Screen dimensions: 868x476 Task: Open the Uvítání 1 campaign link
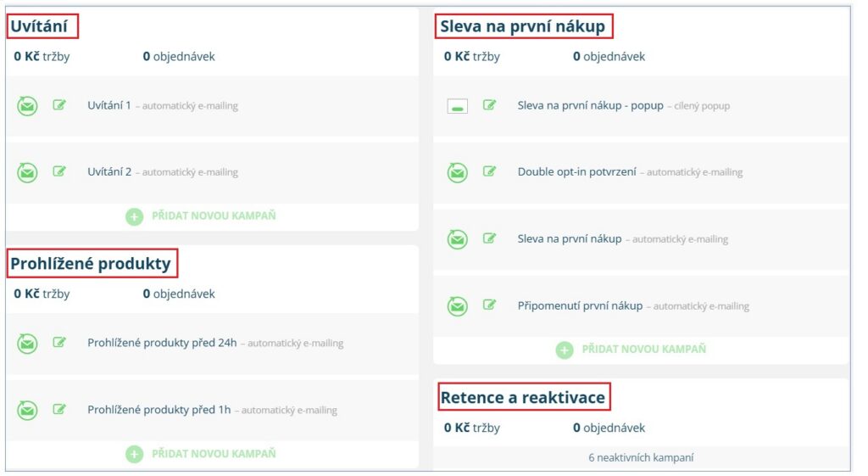109,106
